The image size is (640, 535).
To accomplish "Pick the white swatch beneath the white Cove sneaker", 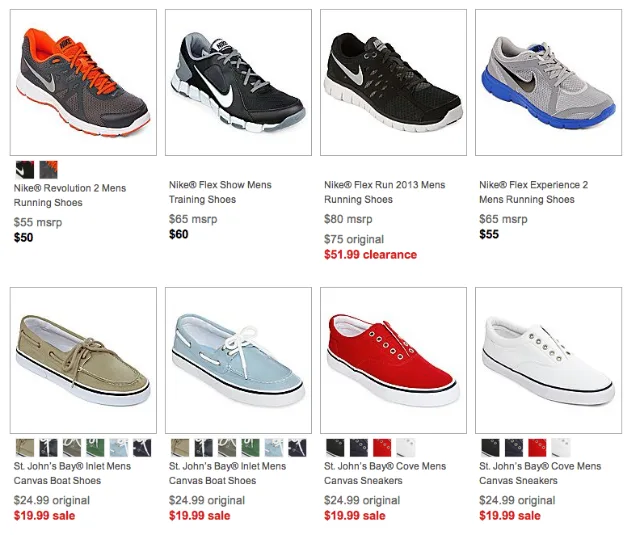I will coord(561,448).
